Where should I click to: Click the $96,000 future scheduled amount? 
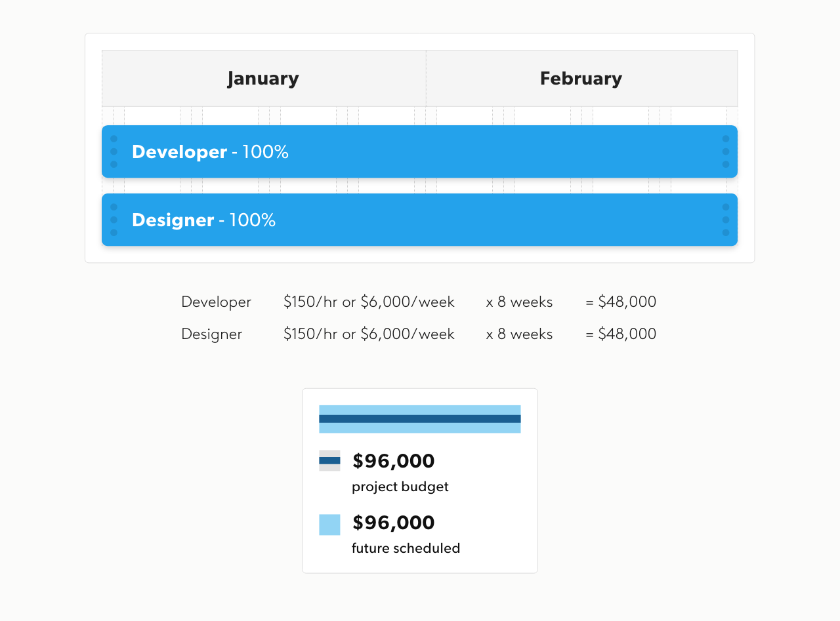click(394, 523)
